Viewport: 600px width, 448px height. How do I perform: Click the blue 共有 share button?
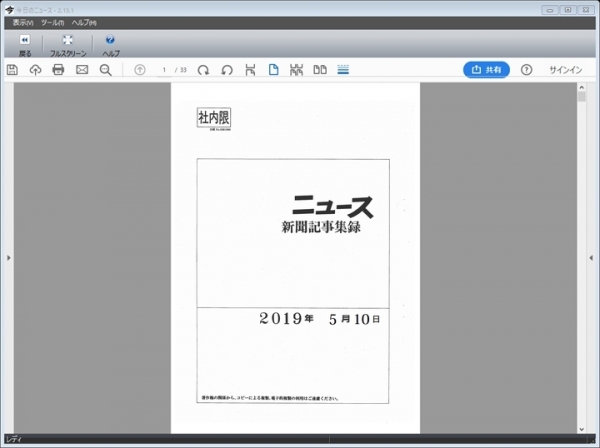click(x=486, y=70)
